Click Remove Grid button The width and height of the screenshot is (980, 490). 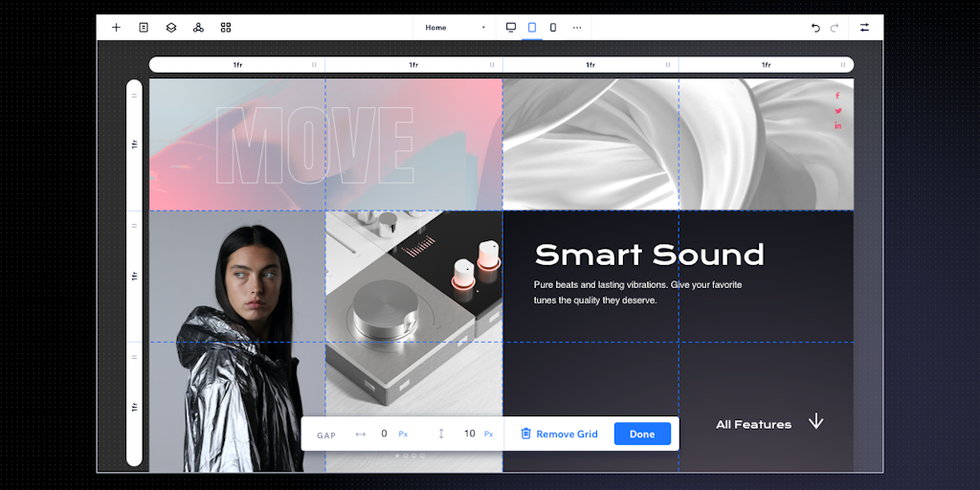coord(559,434)
